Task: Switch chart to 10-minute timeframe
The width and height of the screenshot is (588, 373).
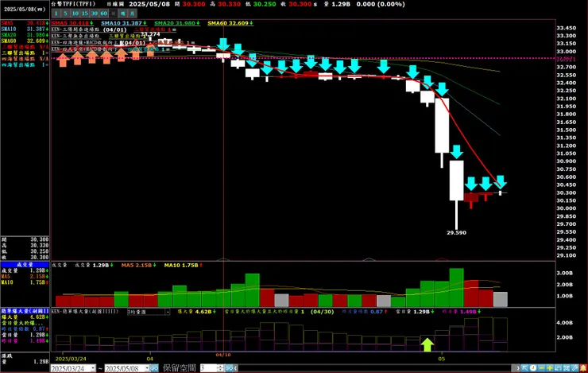Action: (x=75, y=14)
